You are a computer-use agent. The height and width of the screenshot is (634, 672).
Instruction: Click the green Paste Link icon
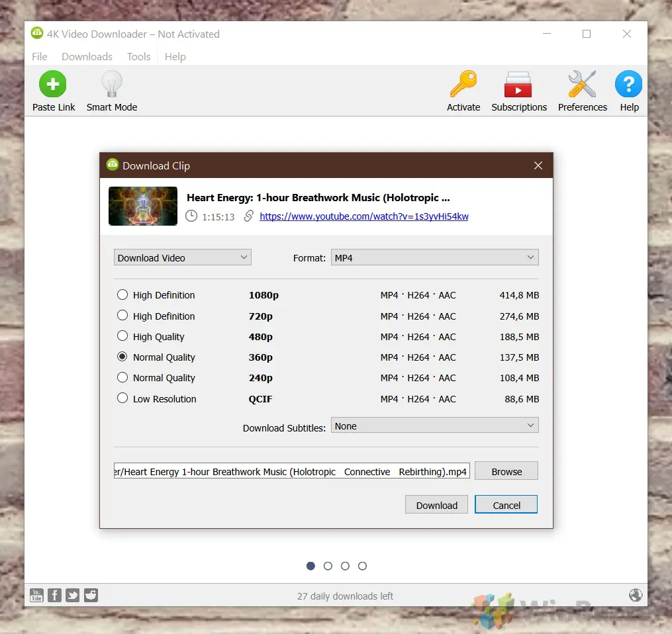pos(53,85)
